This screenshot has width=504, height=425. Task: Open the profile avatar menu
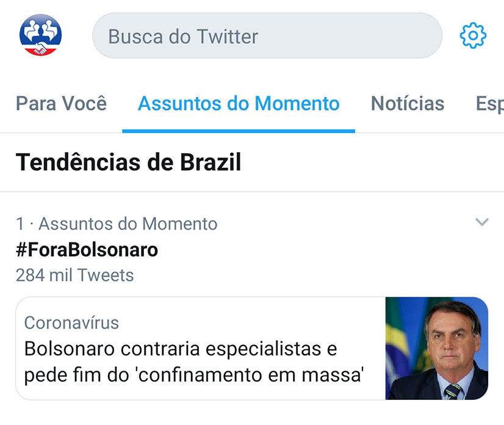coord(40,35)
